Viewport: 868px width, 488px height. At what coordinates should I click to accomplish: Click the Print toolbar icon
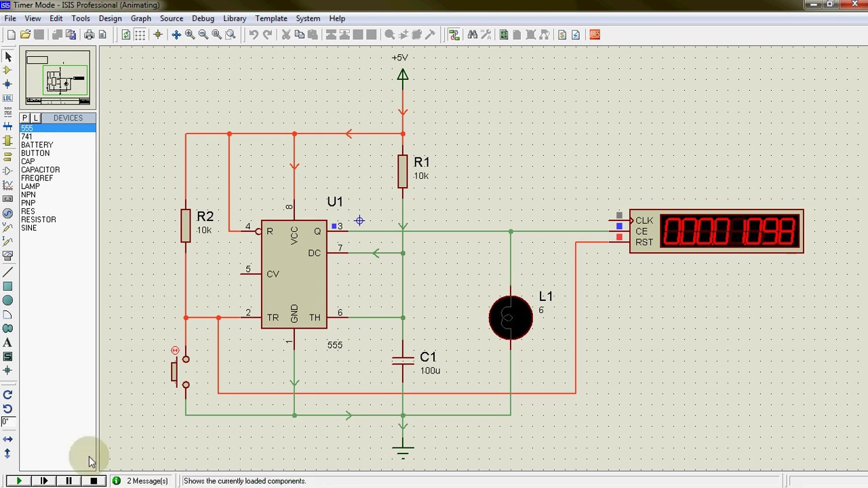coord(89,35)
